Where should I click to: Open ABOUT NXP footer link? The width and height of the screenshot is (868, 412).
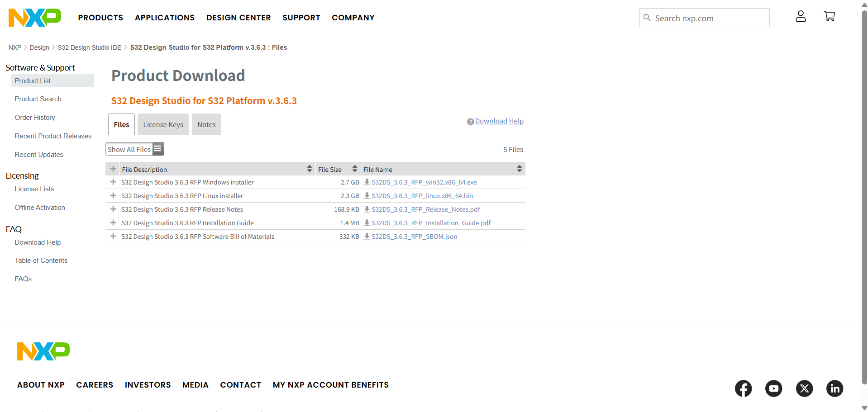(41, 385)
